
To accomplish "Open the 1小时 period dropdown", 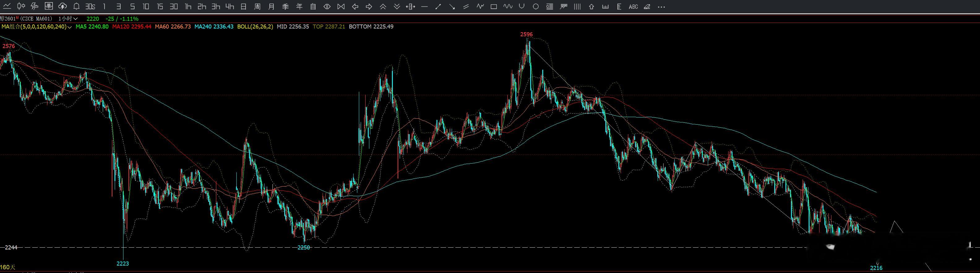I will click(x=68, y=19).
